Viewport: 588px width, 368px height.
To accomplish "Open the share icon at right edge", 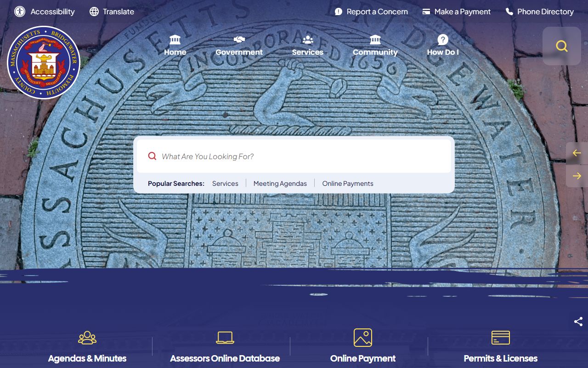I will [x=578, y=322].
